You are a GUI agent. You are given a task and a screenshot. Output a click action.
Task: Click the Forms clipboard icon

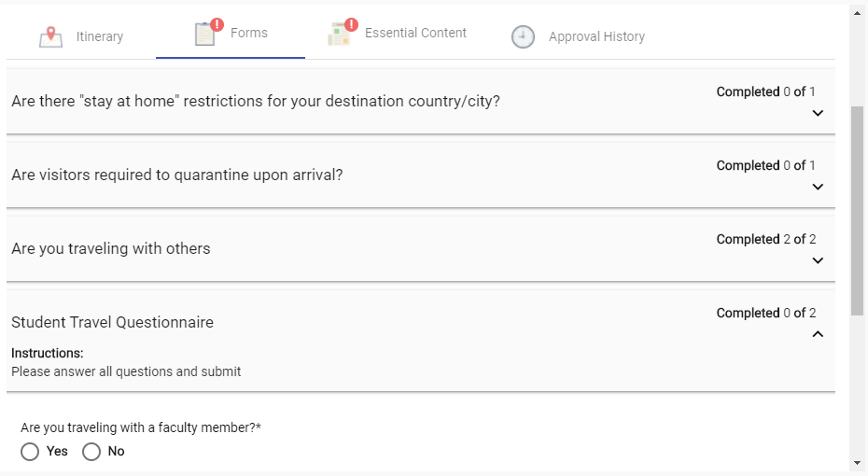pyautogui.click(x=204, y=34)
